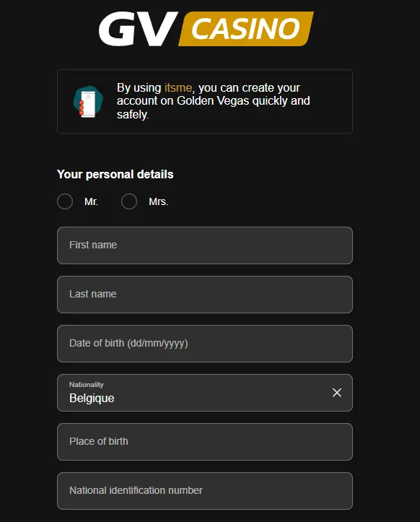Select the Mr. radio button

click(x=65, y=201)
